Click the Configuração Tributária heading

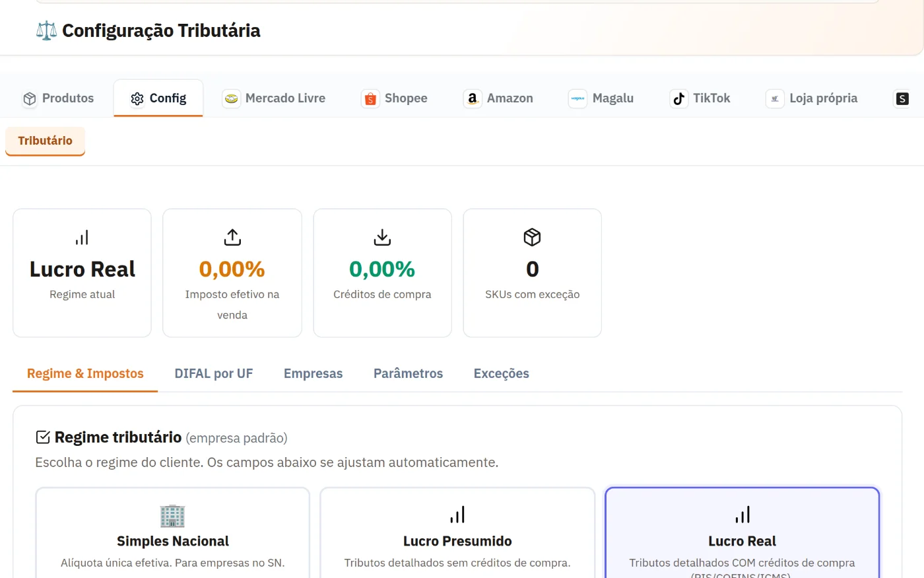(161, 30)
